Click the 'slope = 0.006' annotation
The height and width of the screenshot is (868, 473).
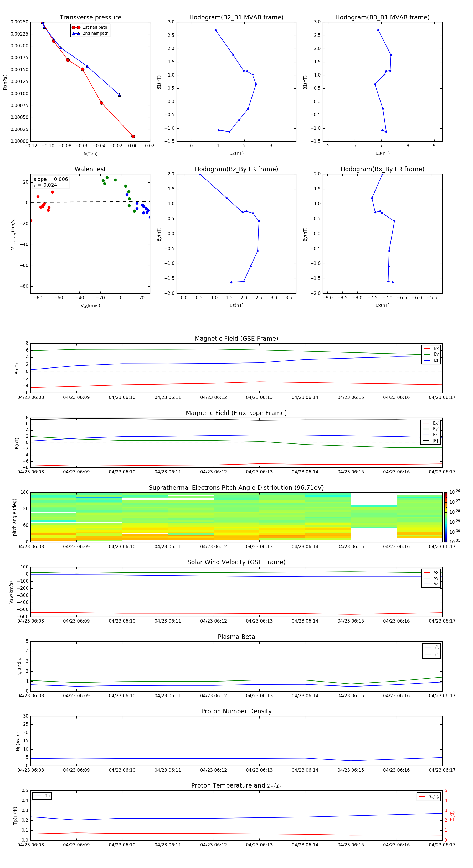(51, 179)
